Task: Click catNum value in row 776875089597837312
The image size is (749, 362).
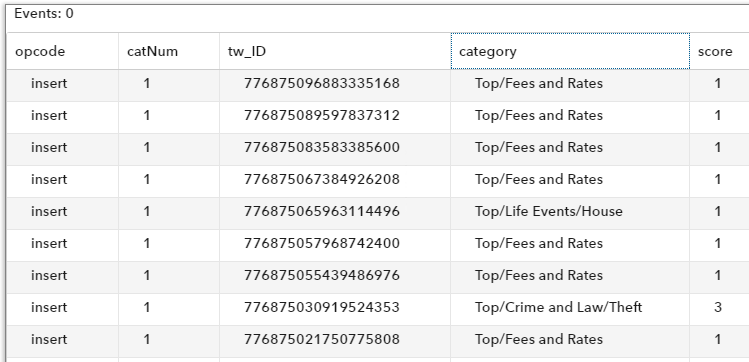Action: (146, 116)
